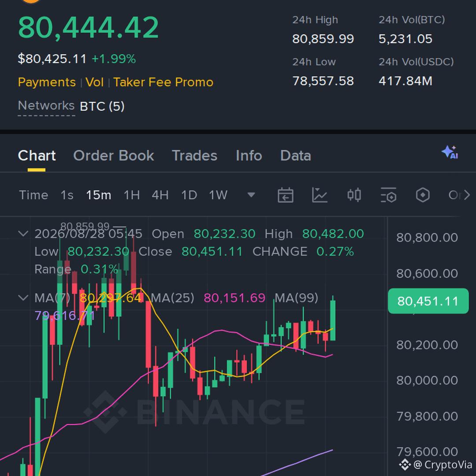Open the AI assistant sparkle icon
This screenshot has height=476, width=476.
450,152
